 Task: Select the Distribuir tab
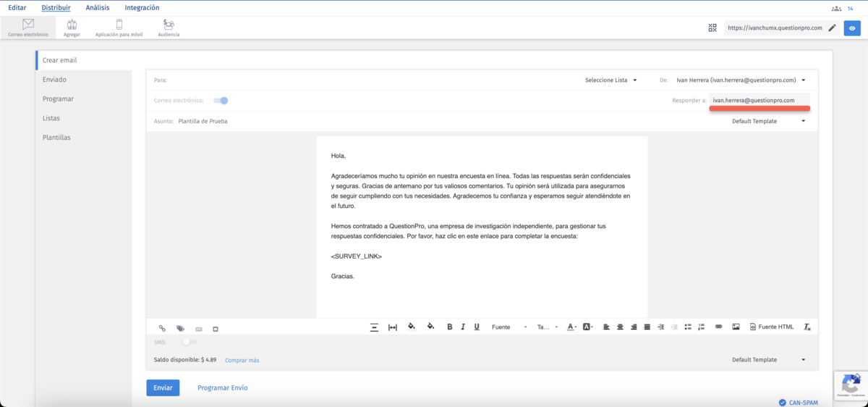coord(56,7)
